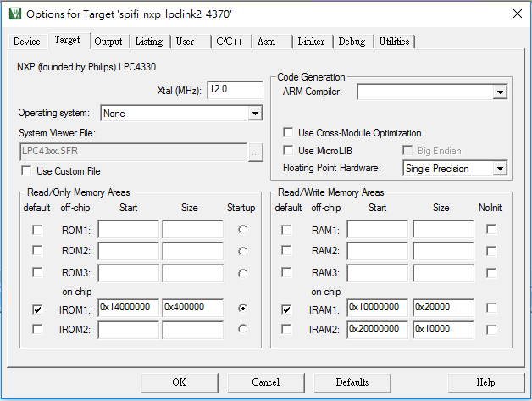Check the IRAM2 default checkbox
Screen dimensions: 532x401
[x=286, y=329]
